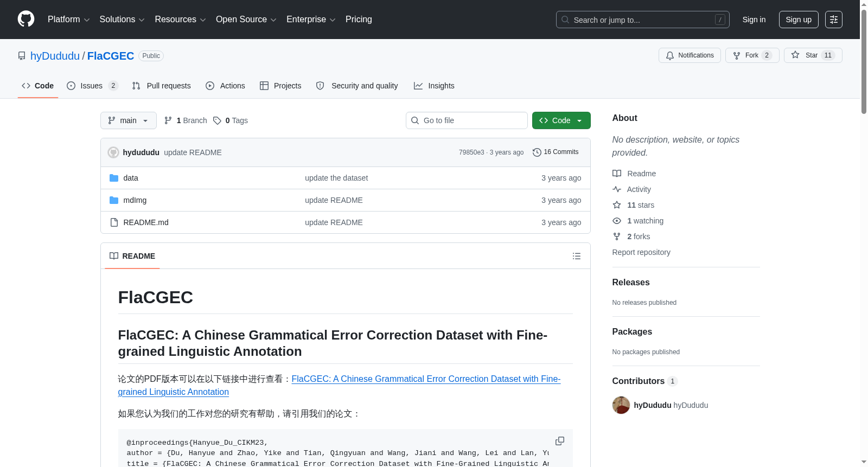
Task: Expand the Open Source menu
Action: [x=246, y=20]
